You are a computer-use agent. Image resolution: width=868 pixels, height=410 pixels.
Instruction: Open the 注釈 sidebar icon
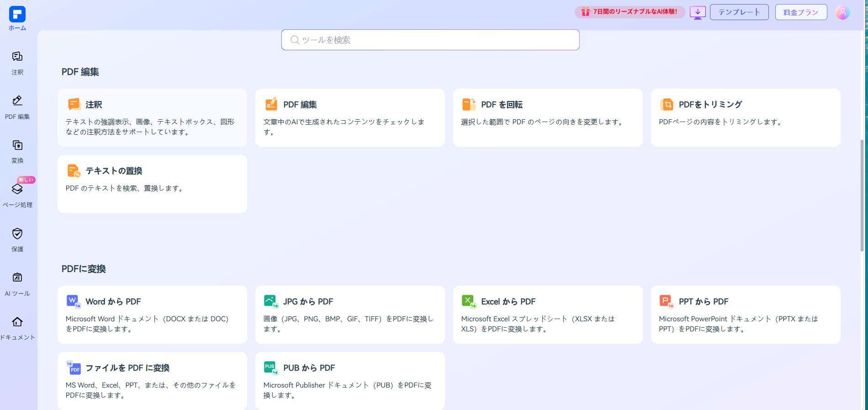17,56
